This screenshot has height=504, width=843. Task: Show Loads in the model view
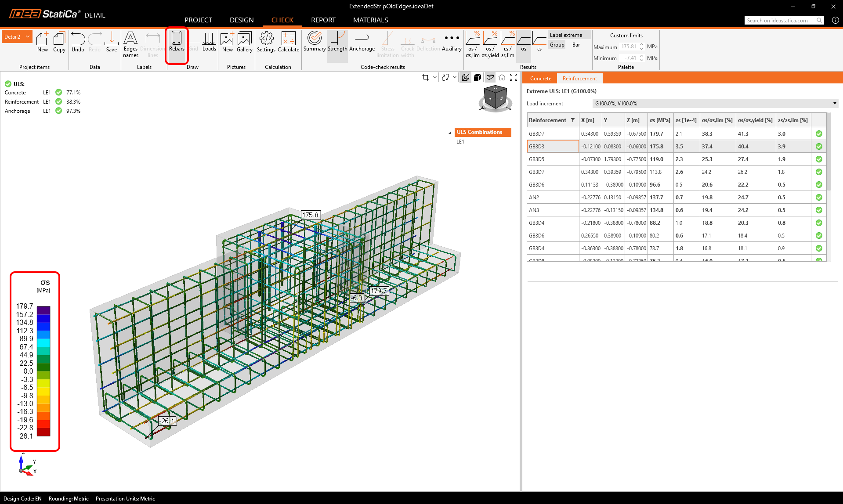click(209, 42)
